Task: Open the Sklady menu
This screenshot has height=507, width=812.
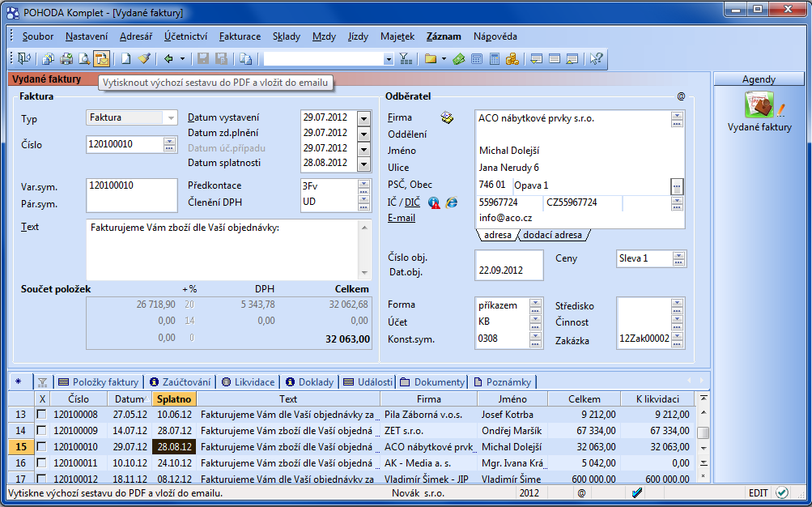Action: point(287,36)
